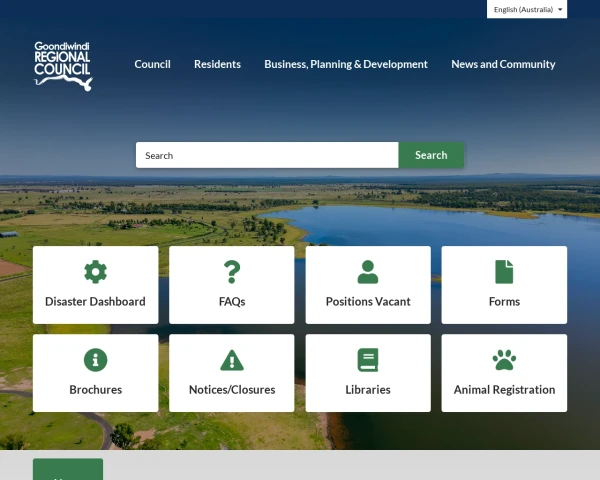Click the green tab below the banner
The width and height of the screenshot is (600, 480).
[x=68, y=469]
